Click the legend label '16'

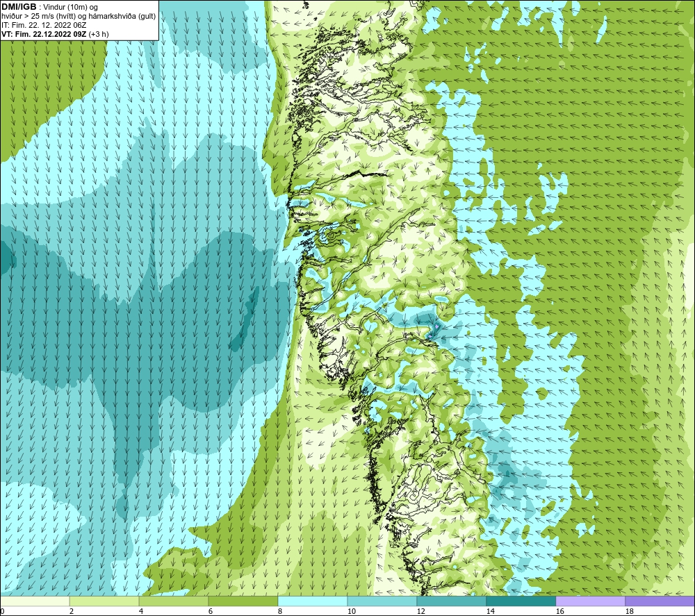pyautogui.click(x=559, y=611)
